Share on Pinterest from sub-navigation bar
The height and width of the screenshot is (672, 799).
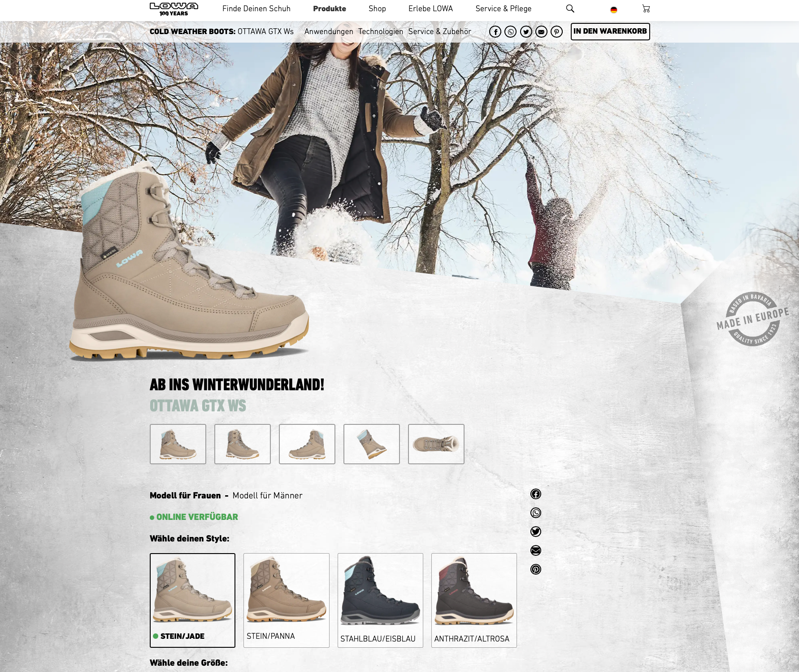click(556, 31)
